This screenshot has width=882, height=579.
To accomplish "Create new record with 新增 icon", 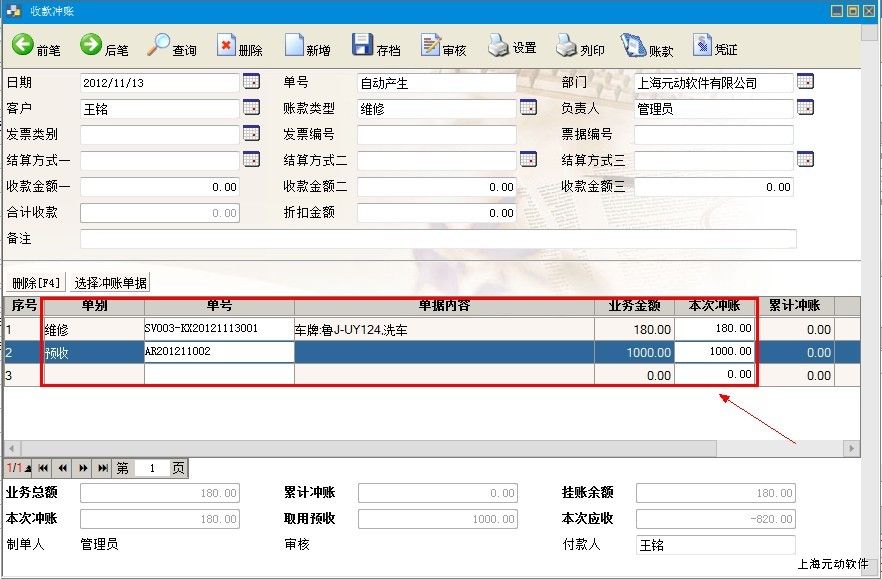I will [x=294, y=45].
